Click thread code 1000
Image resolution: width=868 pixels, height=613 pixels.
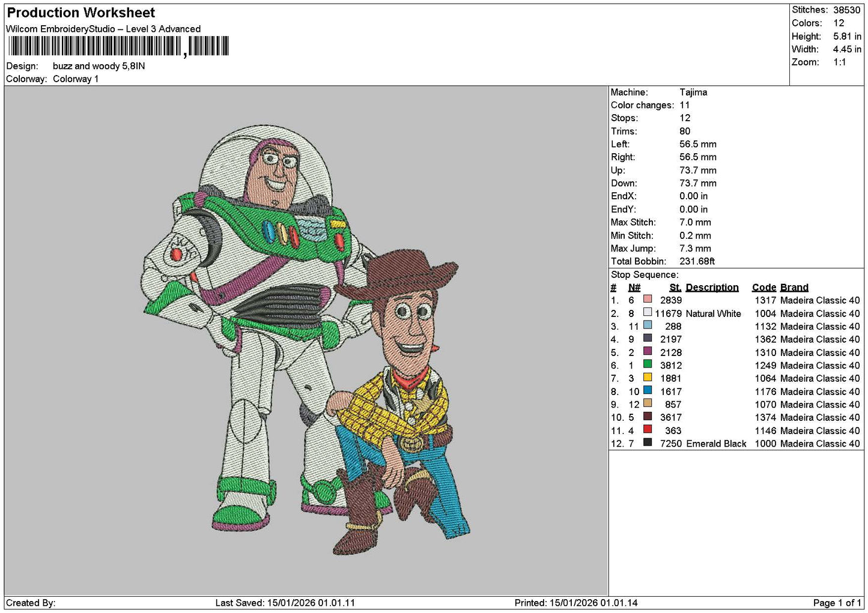click(765, 444)
